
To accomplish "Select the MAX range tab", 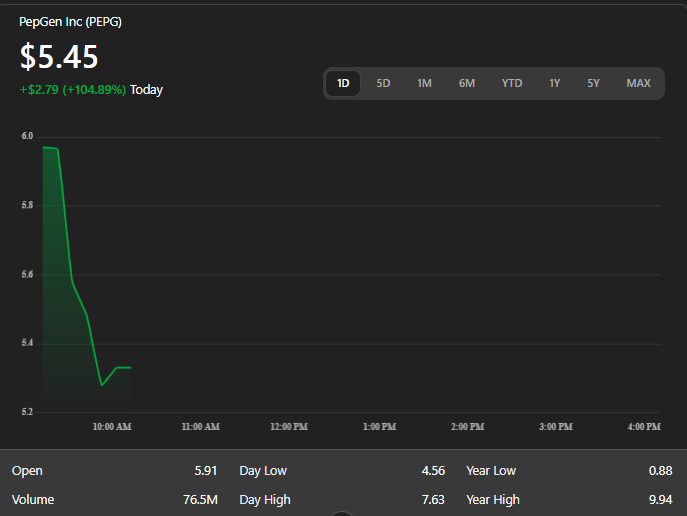I will click(x=638, y=83).
